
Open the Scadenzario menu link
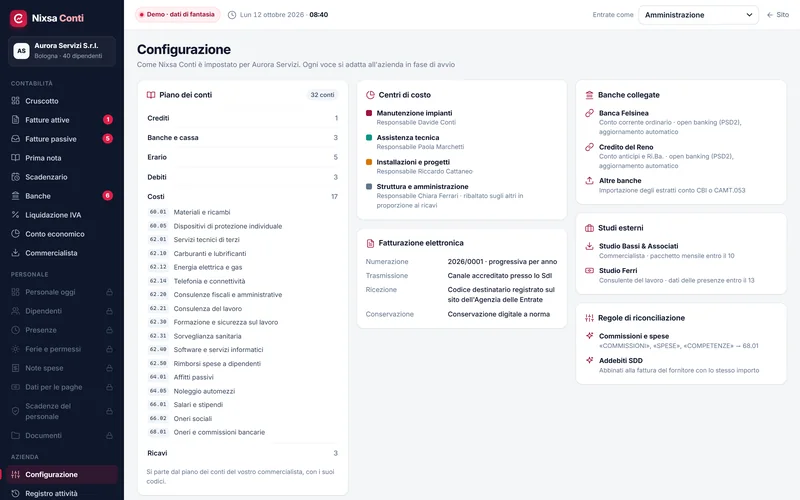pos(62,177)
